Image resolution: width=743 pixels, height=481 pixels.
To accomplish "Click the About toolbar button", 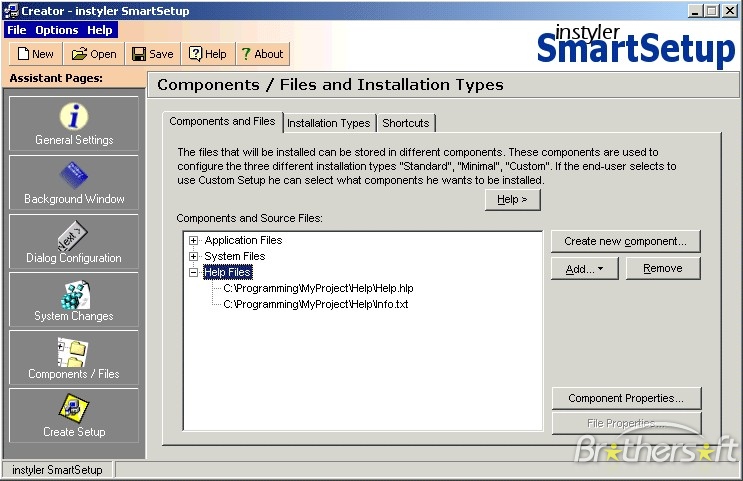I will [263, 54].
